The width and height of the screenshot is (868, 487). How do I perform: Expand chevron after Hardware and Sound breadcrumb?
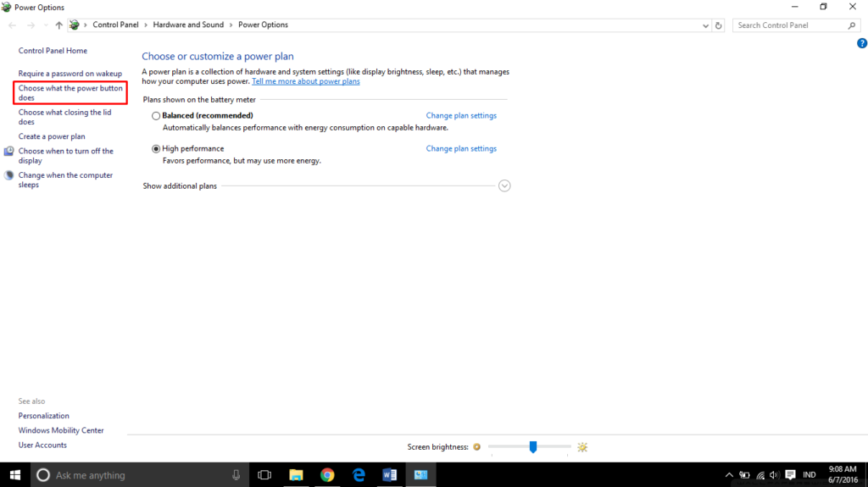[x=231, y=25]
